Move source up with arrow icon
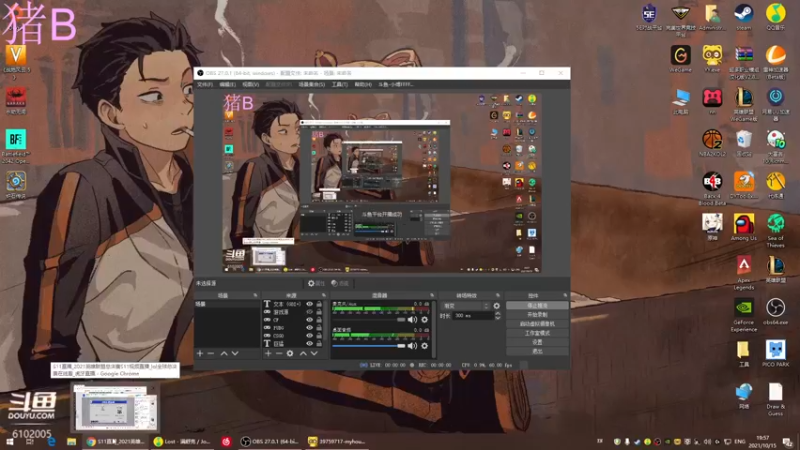Screen dimensions: 800x450 pyautogui.click(x=303, y=353)
